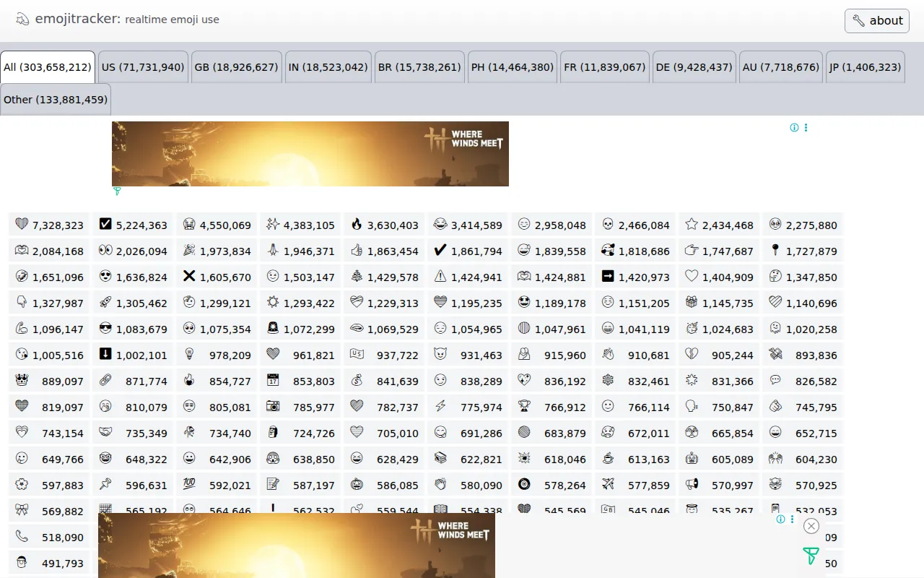
Task: Click the eyes emoji entry
Action: point(105,251)
